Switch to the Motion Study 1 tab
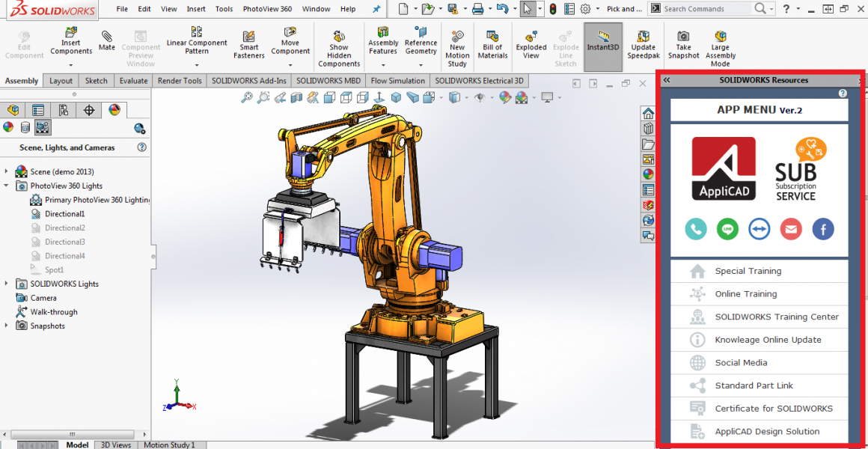868x449 pixels. click(171, 444)
